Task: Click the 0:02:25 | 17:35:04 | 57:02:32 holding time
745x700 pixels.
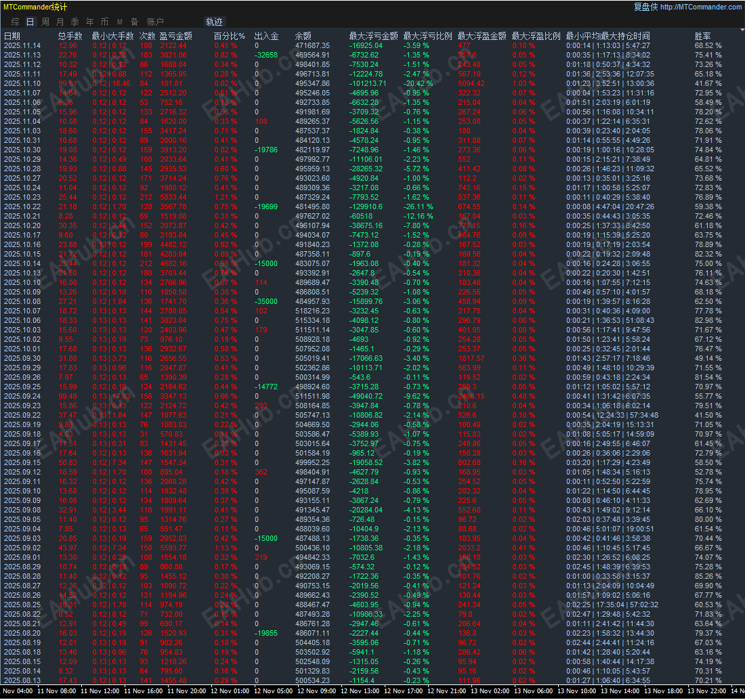Action: pyautogui.click(x=612, y=605)
